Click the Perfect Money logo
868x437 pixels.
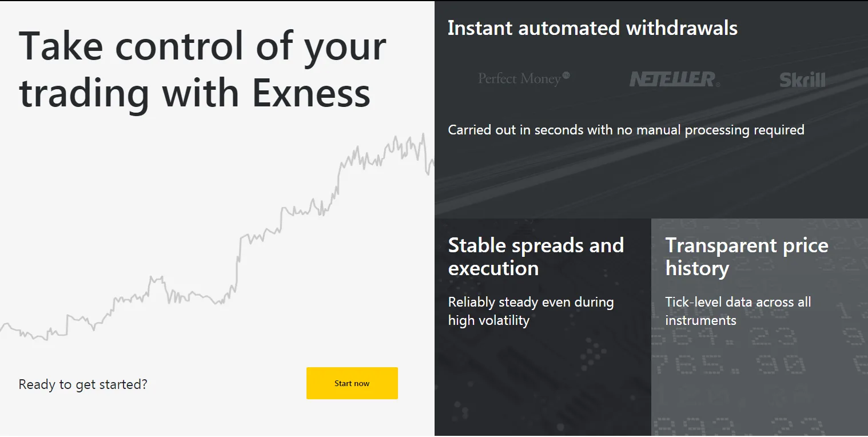(523, 78)
